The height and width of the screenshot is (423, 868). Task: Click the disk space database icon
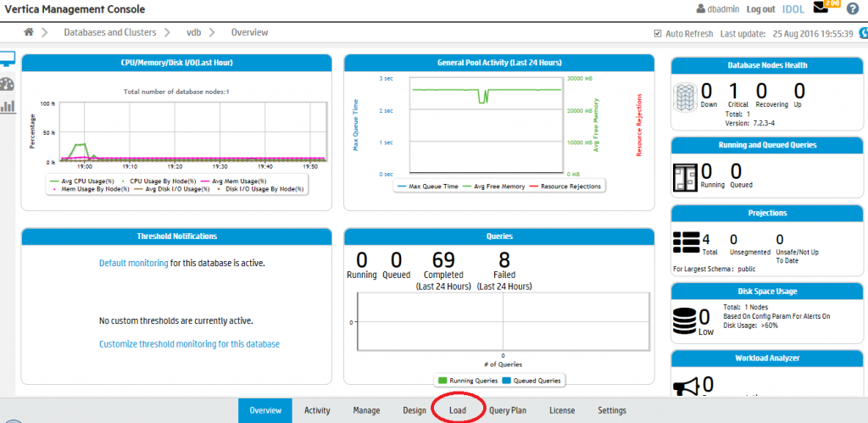click(685, 320)
